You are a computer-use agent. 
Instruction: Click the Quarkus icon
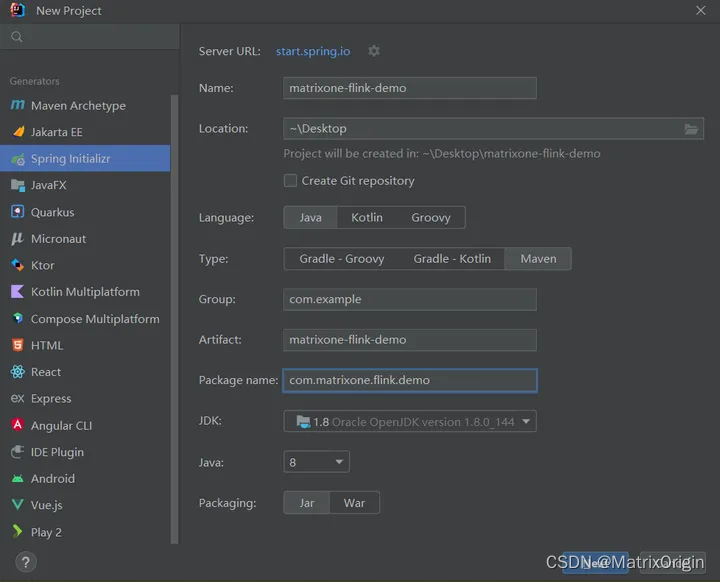pos(17,212)
